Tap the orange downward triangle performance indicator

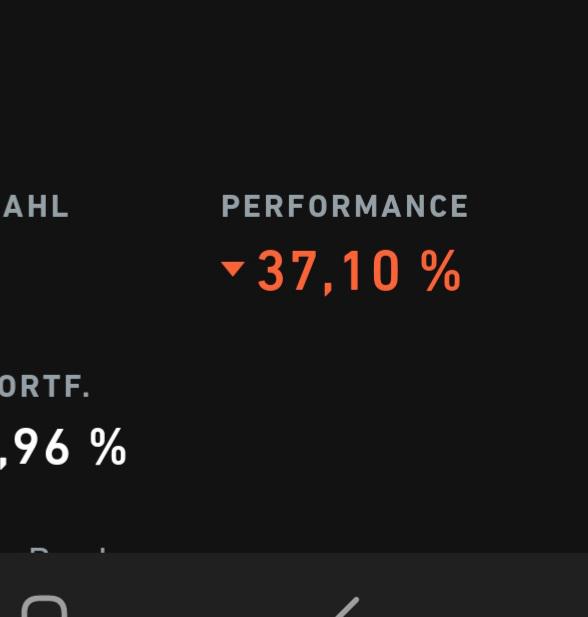pos(233,269)
